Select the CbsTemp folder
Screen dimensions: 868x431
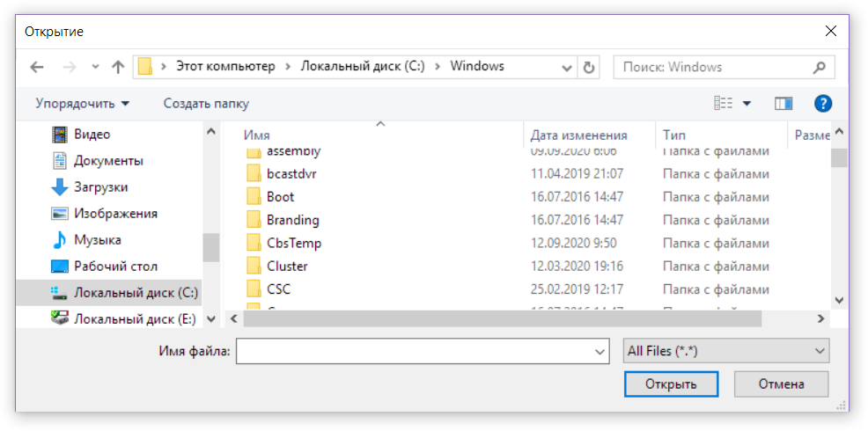coord(293,243)
